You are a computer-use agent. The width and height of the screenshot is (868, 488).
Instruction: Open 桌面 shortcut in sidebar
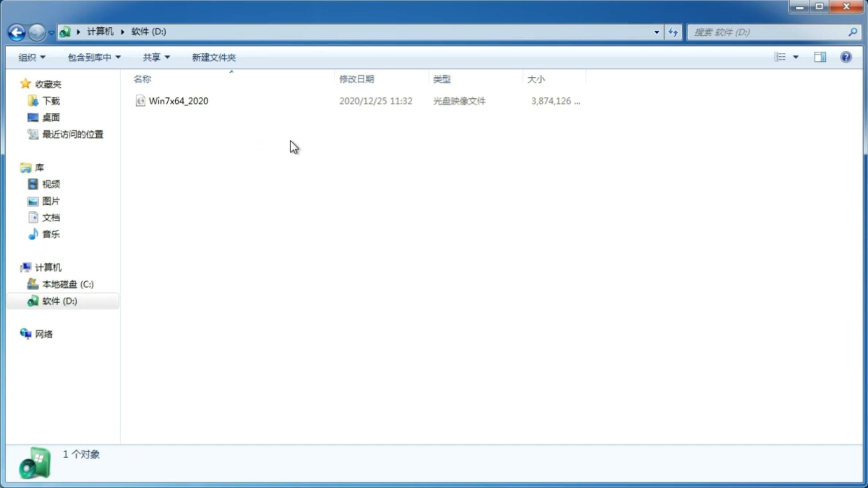pos(51,117)
